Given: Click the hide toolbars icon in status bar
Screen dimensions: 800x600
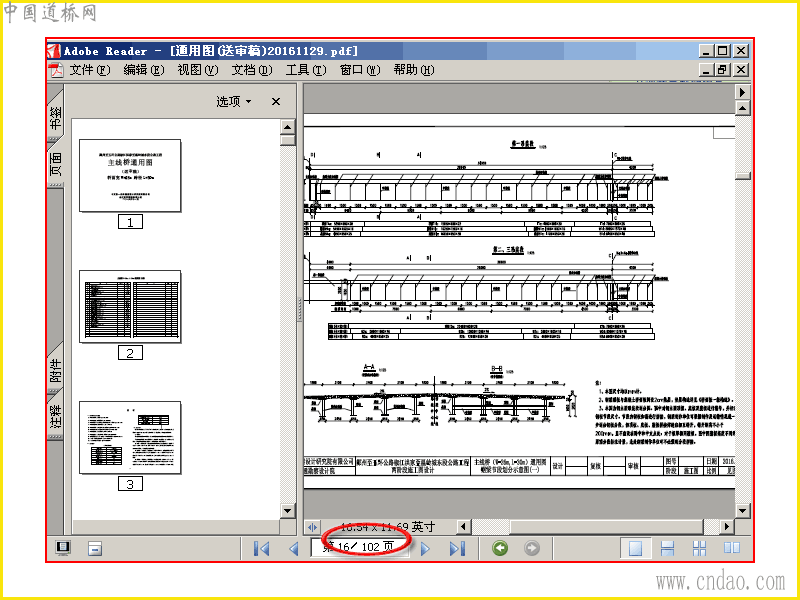Looking at the screenshot, I should [95, 548].
